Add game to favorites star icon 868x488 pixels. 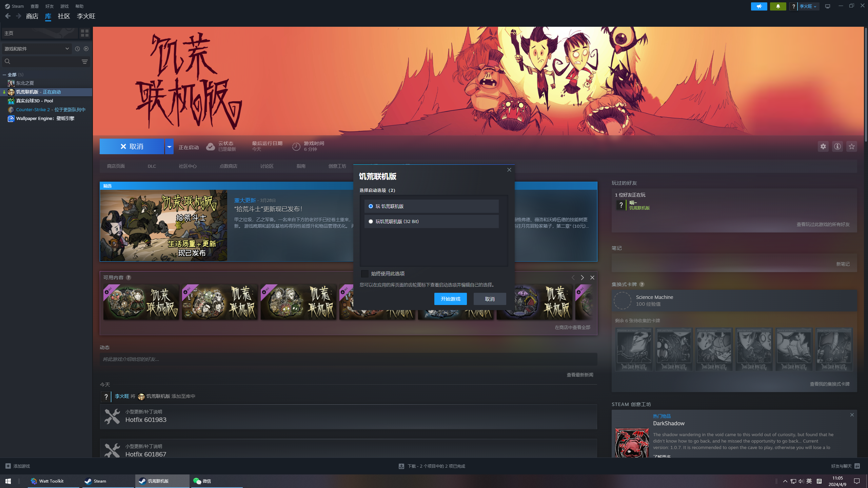click(x=852, y=146)
